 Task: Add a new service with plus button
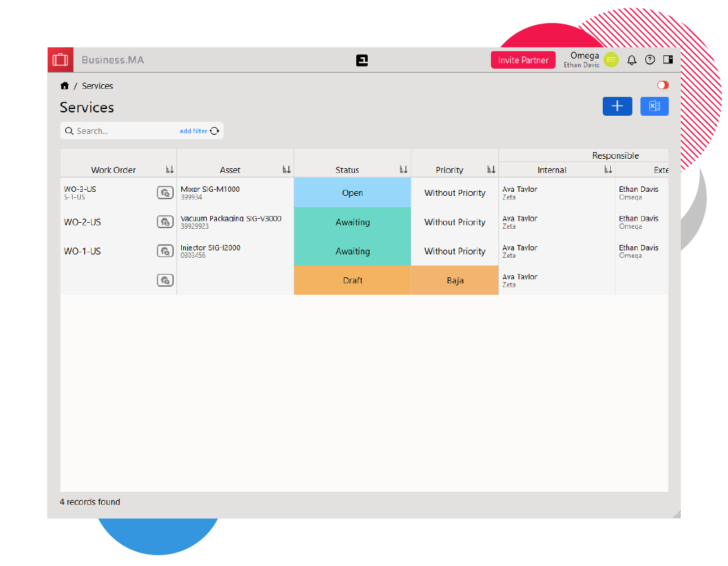point(617,106)
